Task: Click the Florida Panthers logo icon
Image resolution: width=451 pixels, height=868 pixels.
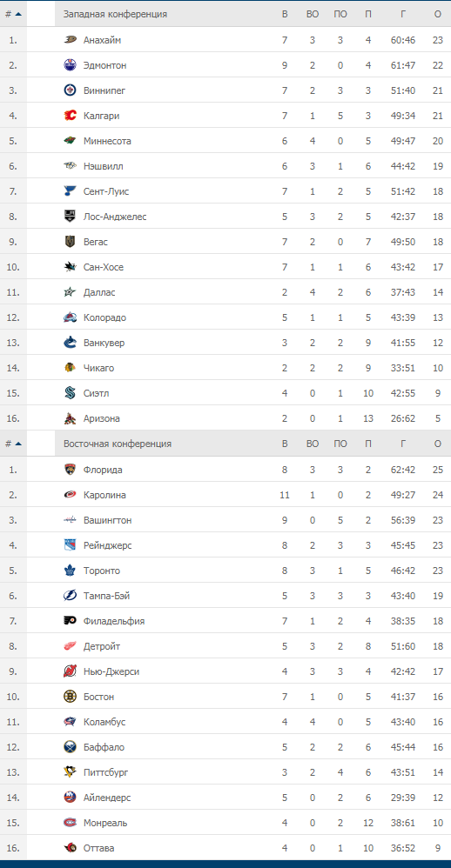Action: [x=70, y=470]
